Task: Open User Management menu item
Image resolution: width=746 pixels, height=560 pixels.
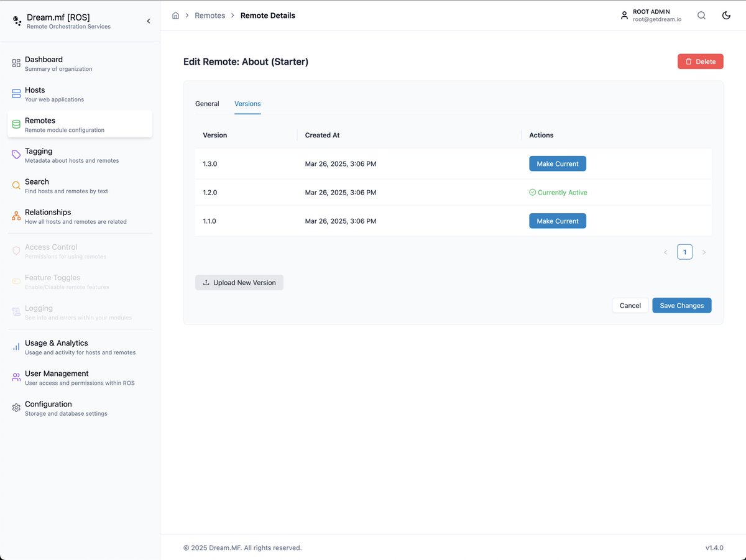Action: click(80, 377)
